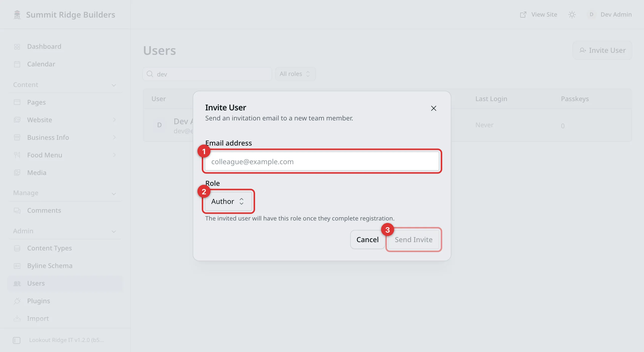Click the User column header
Screen dimensions: 644x352
158,99
